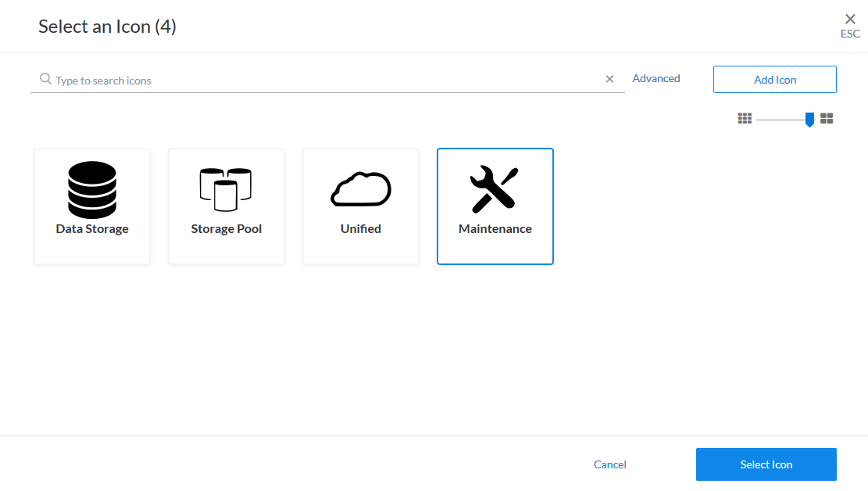Click the middle of the icon size slider track
The height and width of the screenshot is (491, 868).
click(781, 120)
